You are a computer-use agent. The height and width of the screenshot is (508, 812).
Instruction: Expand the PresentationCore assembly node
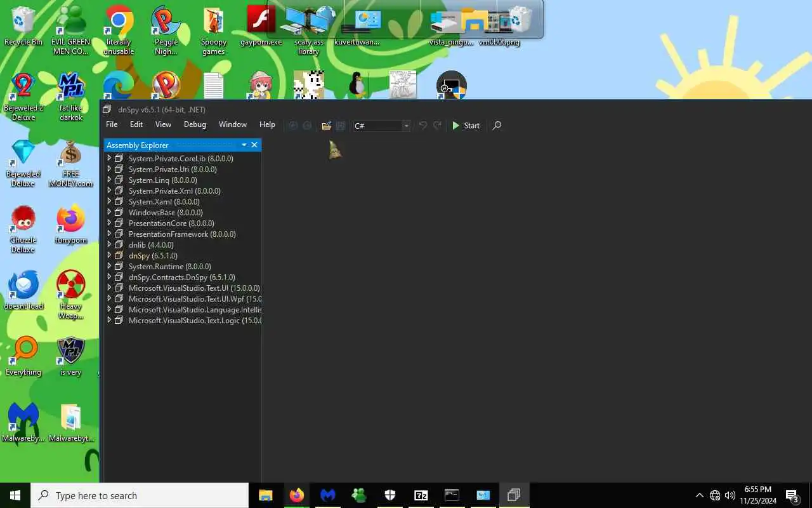(109, 223)
